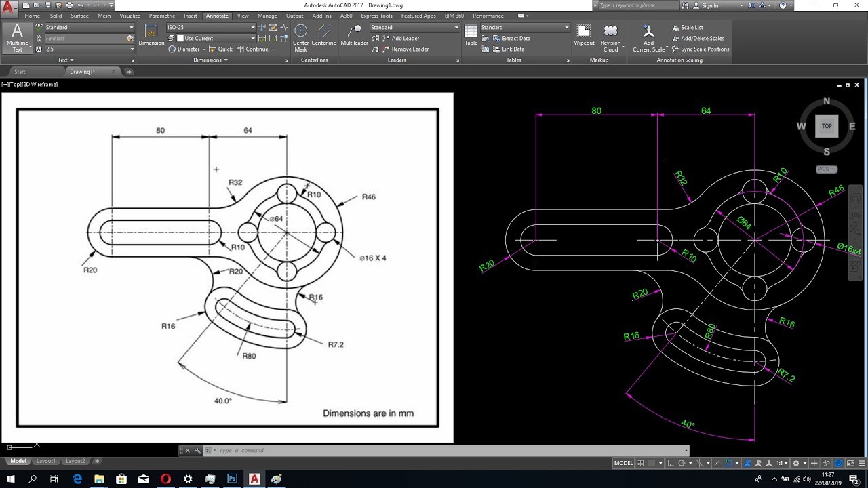Image resolution: width=868 pixels, height=488 pixels.
Task: Select the Multiline Text tool
Action: (17, 37)
